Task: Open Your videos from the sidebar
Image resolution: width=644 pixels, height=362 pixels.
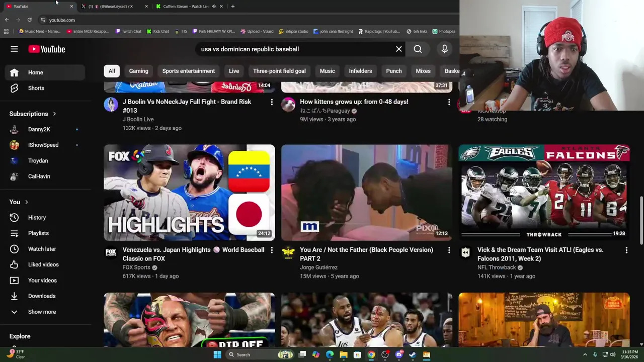Action: pyautogui.click(x=45, y=281)
